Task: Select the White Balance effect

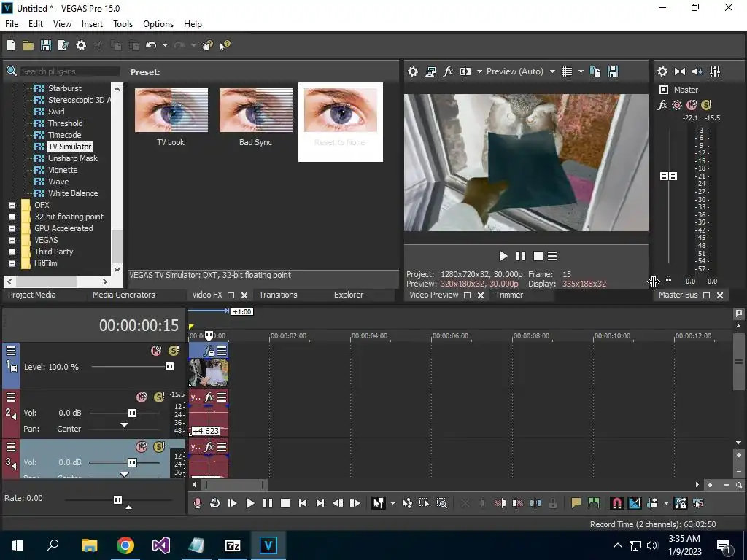Action: (73, 193)
